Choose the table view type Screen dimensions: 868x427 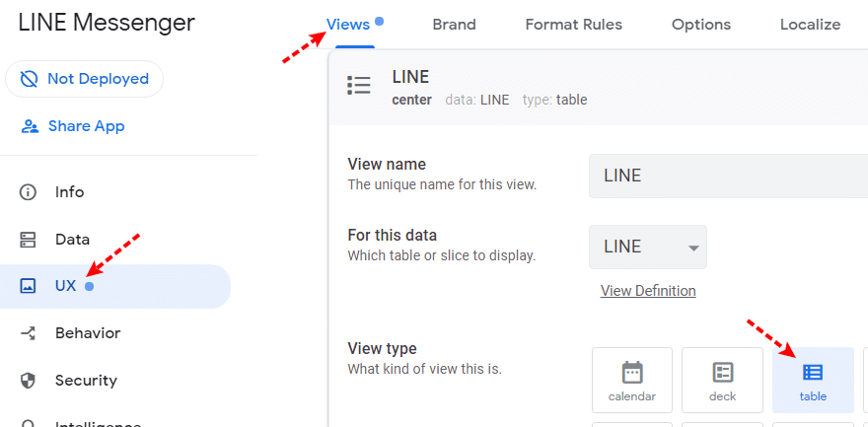coord(813,380)
